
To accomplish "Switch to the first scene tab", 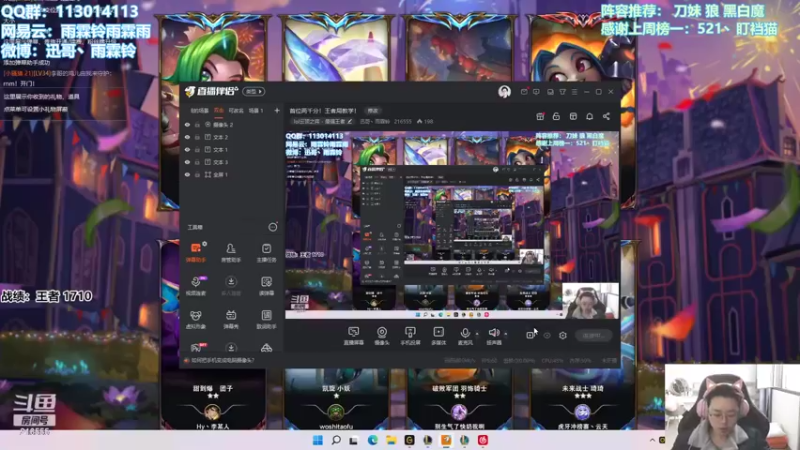I will 199,111.
